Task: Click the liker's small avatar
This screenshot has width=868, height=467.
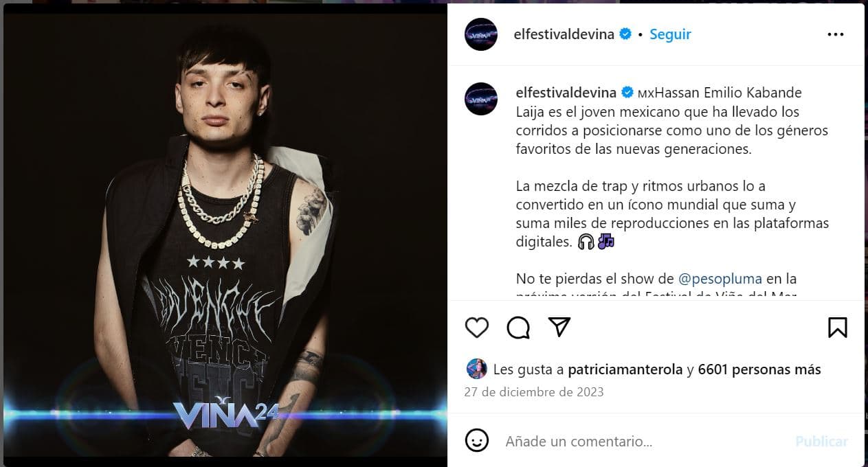Action: click(476, 369)
